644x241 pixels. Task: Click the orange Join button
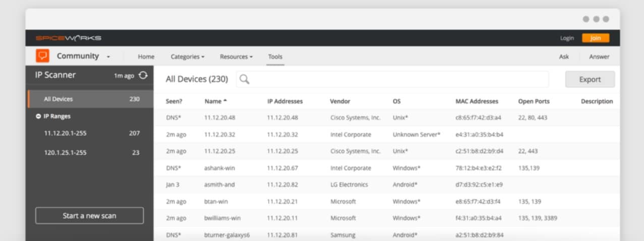596,38
